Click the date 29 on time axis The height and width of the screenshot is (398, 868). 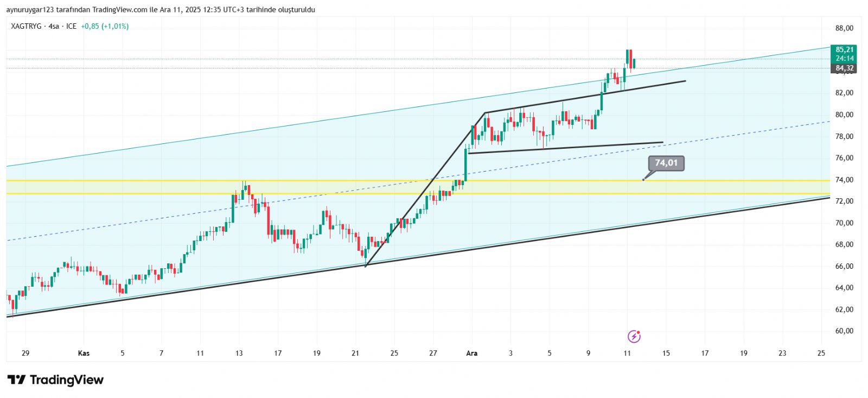tap(25, 353)
